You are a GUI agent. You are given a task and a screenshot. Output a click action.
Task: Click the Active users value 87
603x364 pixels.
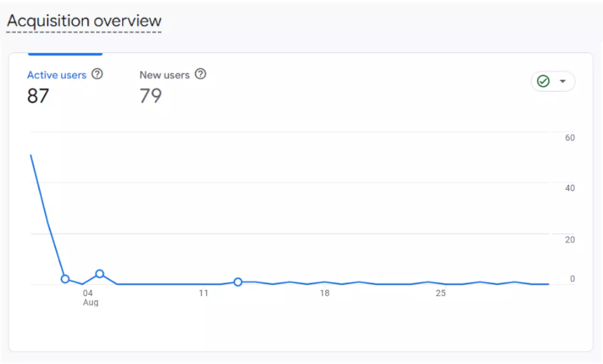tap(38, 96)
